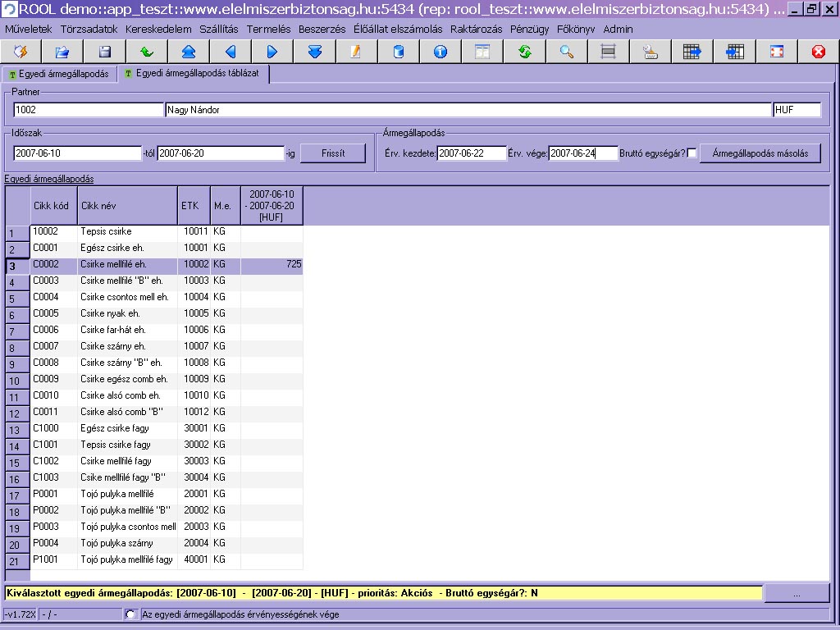Switch to the Egyedi ármegállapodás tab

[58, 74]
